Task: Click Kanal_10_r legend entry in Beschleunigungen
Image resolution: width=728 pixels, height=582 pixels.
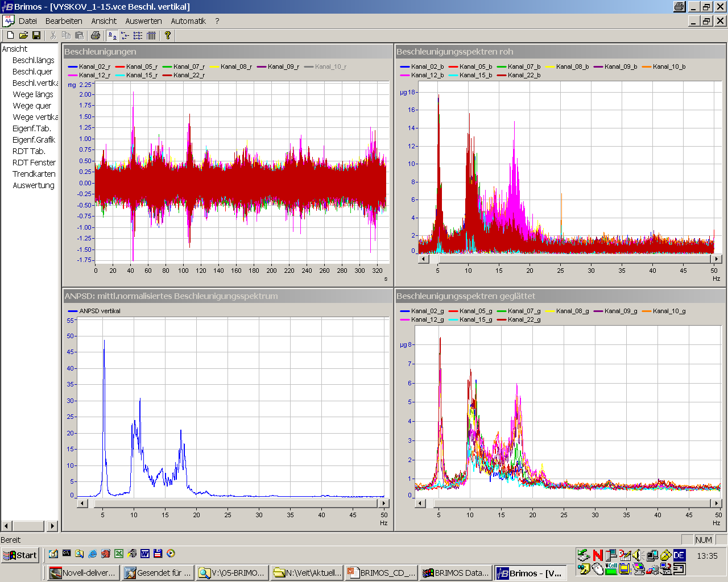Action: (325, 66)
